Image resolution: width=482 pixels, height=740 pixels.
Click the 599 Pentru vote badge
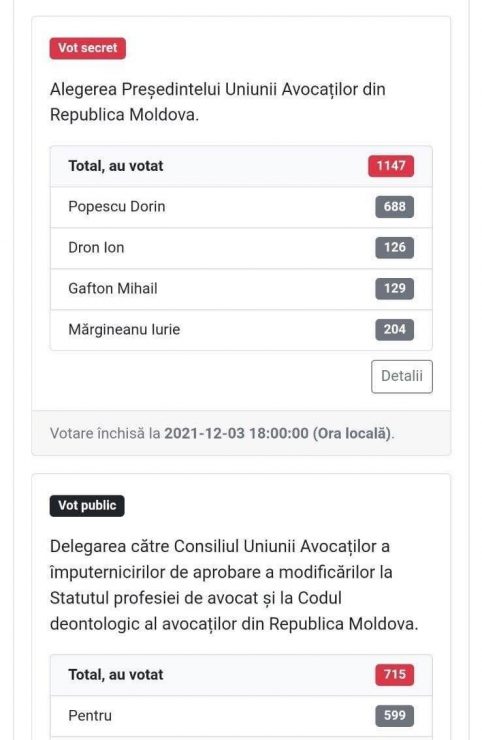coord(395,715)
